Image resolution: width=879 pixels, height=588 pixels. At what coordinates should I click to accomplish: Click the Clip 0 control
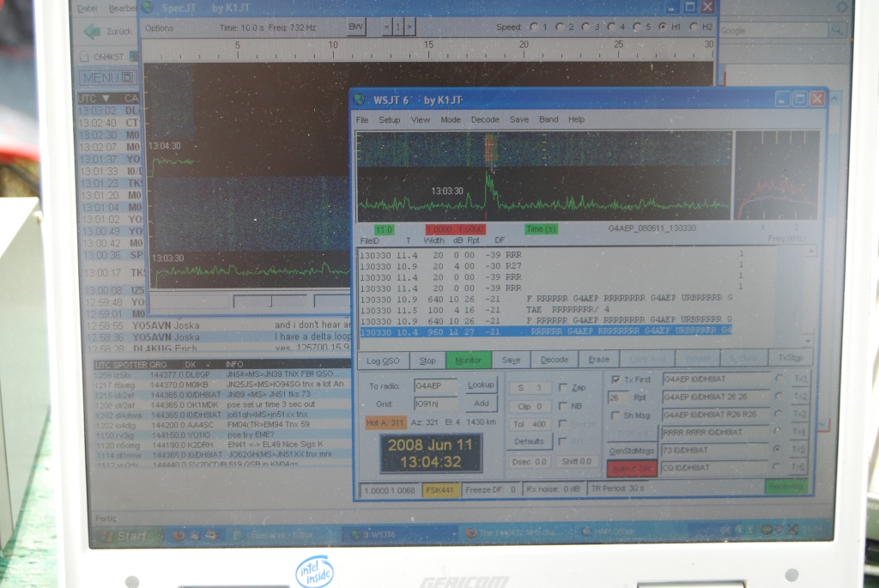529,406
